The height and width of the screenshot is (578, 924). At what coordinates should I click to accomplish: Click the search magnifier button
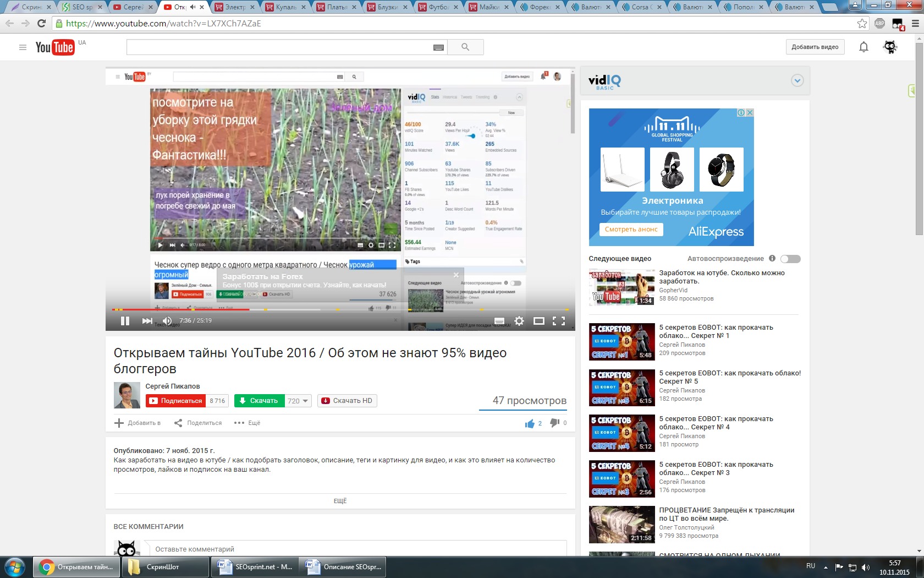(465, 47)
